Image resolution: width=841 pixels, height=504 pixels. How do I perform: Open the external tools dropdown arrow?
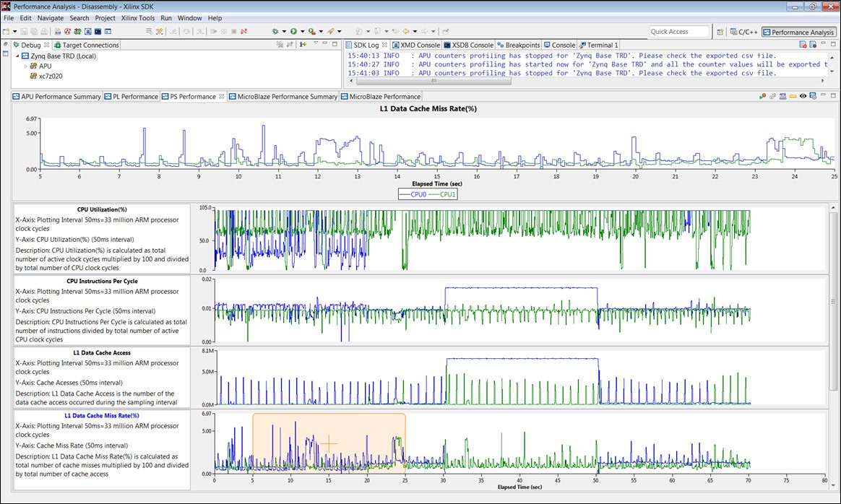[340, 32]
